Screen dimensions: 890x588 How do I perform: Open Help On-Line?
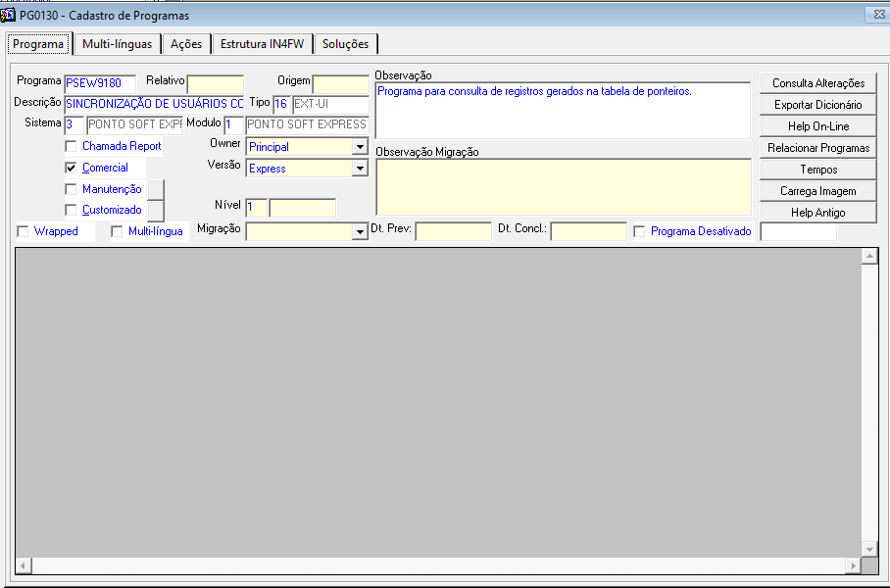point(817,126)
